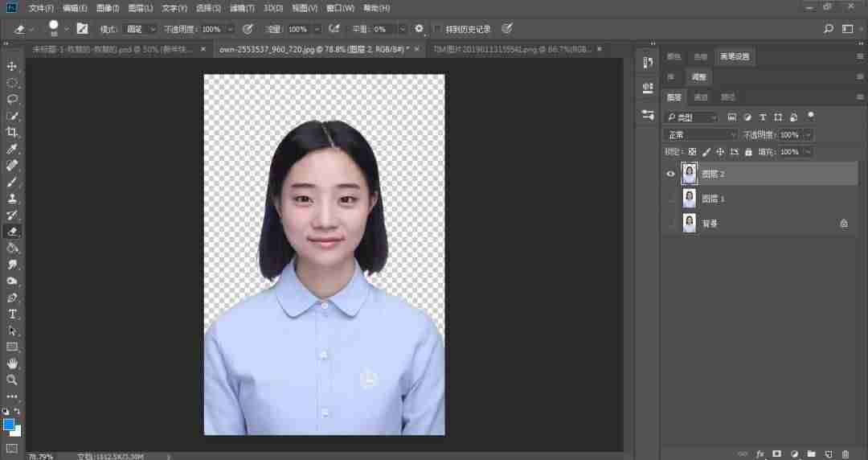This screenshot has width=868, height=460.
Task: Select the Quick Selection tool
Action: click(x=11, y=116)
